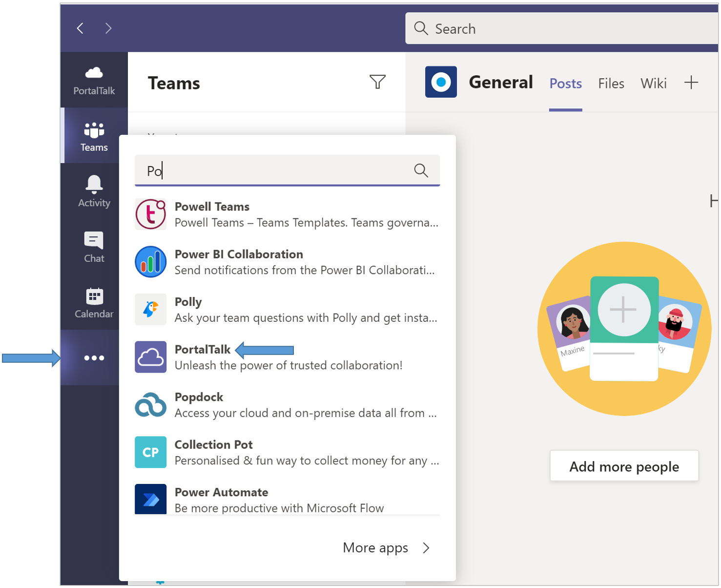Click the General channel avatar icon

click(441, 82)
